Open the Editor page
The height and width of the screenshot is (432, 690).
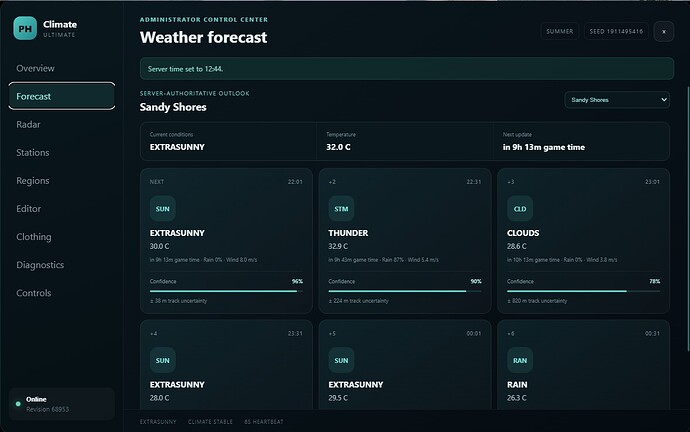click(62, 209)
